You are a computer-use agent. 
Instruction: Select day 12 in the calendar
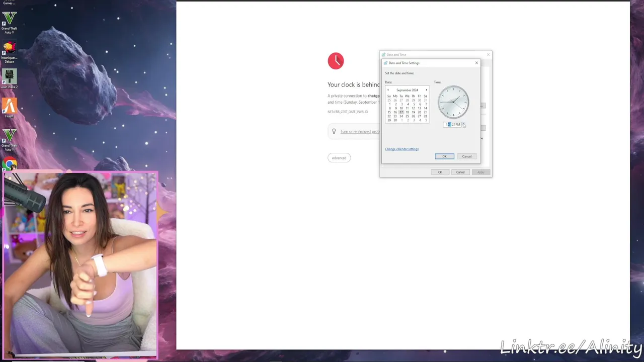[413, 108]
